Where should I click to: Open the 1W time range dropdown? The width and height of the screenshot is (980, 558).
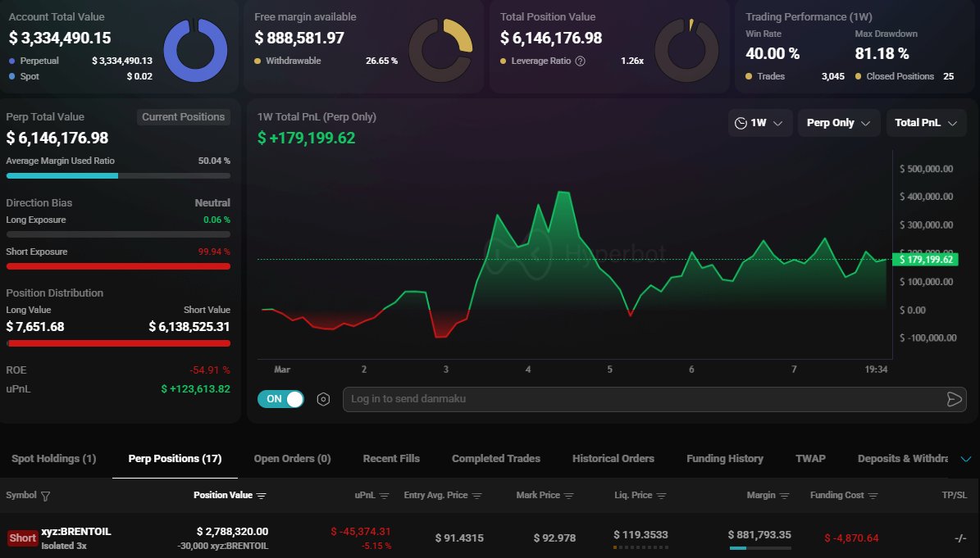pos(760,123)
